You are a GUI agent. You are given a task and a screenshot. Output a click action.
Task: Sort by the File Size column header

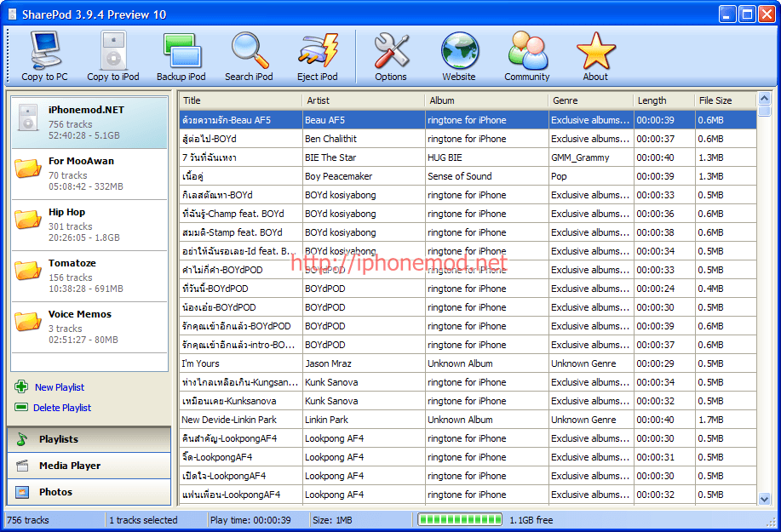pyautogui.click(x=726, y=100)
